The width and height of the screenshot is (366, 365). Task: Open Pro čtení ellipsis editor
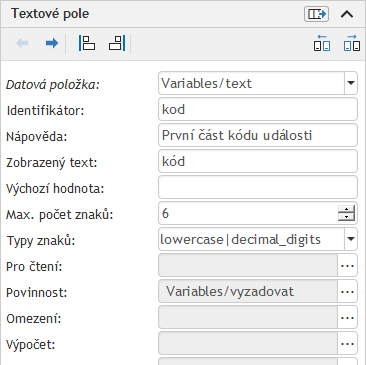(x=347, y=266)
